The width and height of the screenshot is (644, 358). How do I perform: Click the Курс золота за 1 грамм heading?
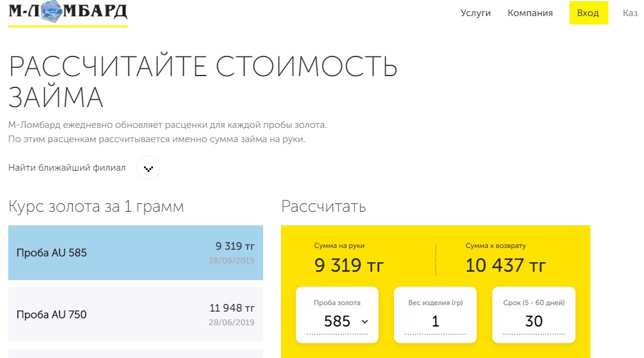coord(96,206)
